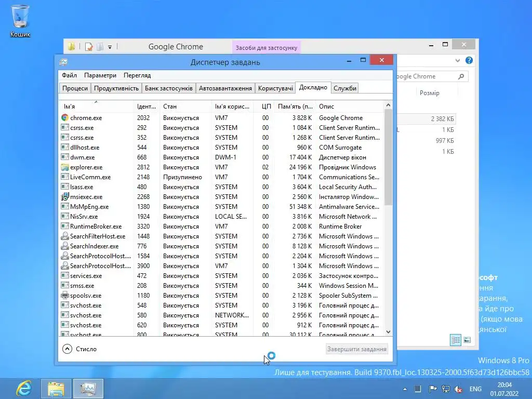The height and width of the screenshot is (399, 532).
Task: Click the SearchFilterHost.exe icon
Action: pyautogui.click(x=64, y=236)
